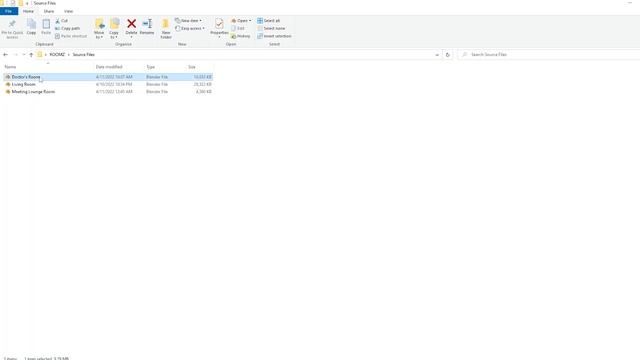Click the Meeting Lounge Room size value
The width and height of the screenshot is (640, 360).
pos(204,92)
